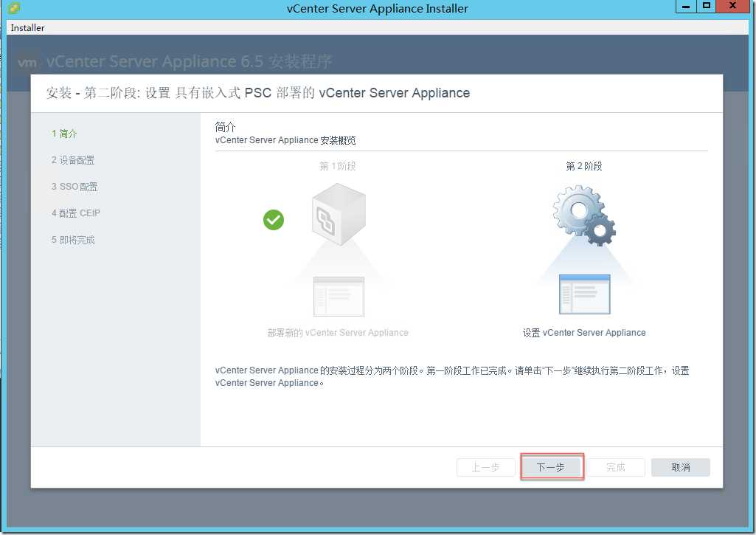Maximize the installer window
The image size is (756, 535).
click(707, 6)
